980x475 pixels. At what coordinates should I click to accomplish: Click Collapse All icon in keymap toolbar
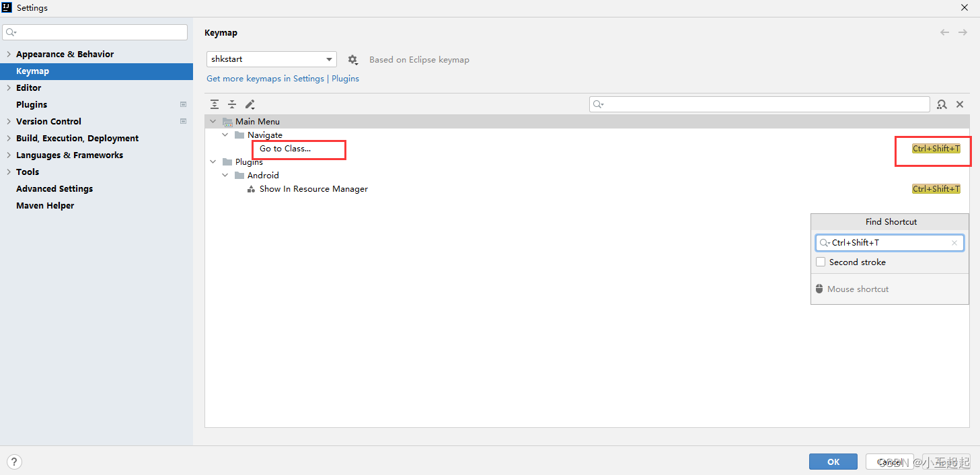pyautogui.click(x=232, y=104)
